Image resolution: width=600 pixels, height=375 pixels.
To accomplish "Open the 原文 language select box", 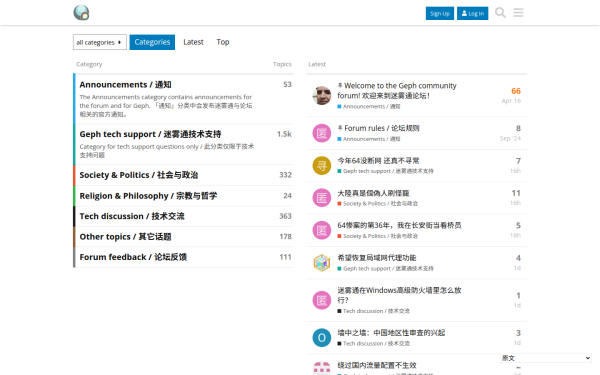I will (x=546, y=358).
